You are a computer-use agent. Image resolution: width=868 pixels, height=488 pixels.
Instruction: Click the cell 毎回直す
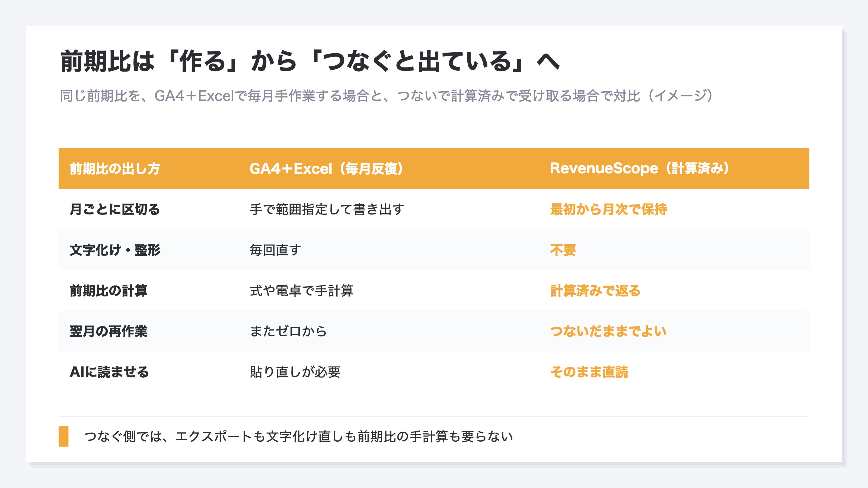click(275, 250)
